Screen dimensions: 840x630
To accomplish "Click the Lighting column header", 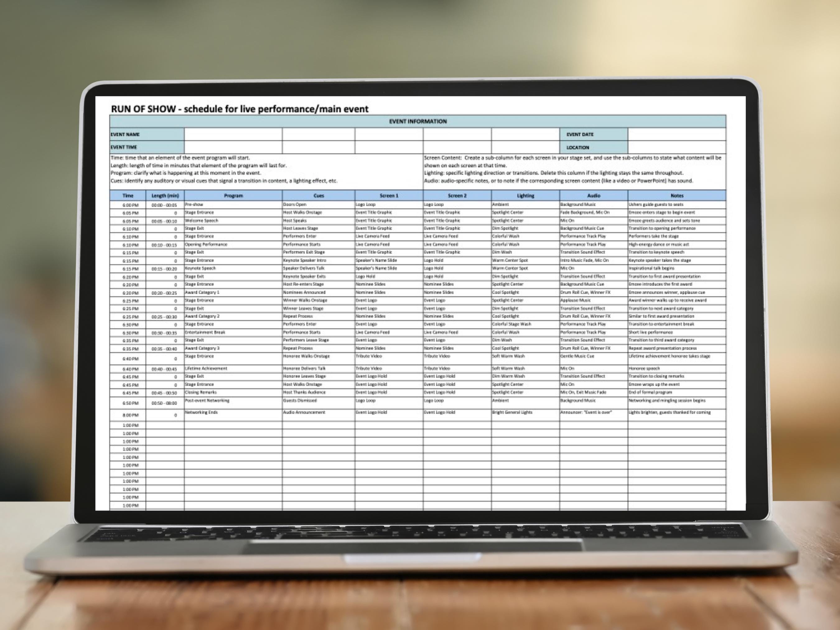I will click(526, 196).
